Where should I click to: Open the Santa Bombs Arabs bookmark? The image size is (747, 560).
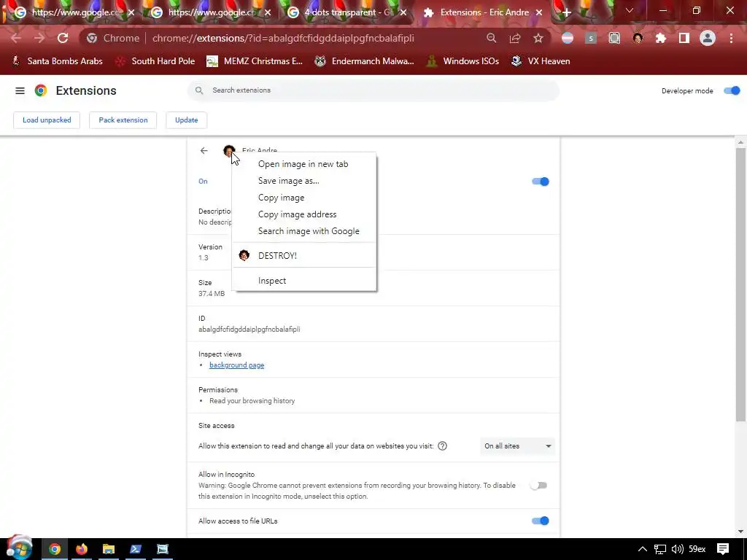(57, 61)
